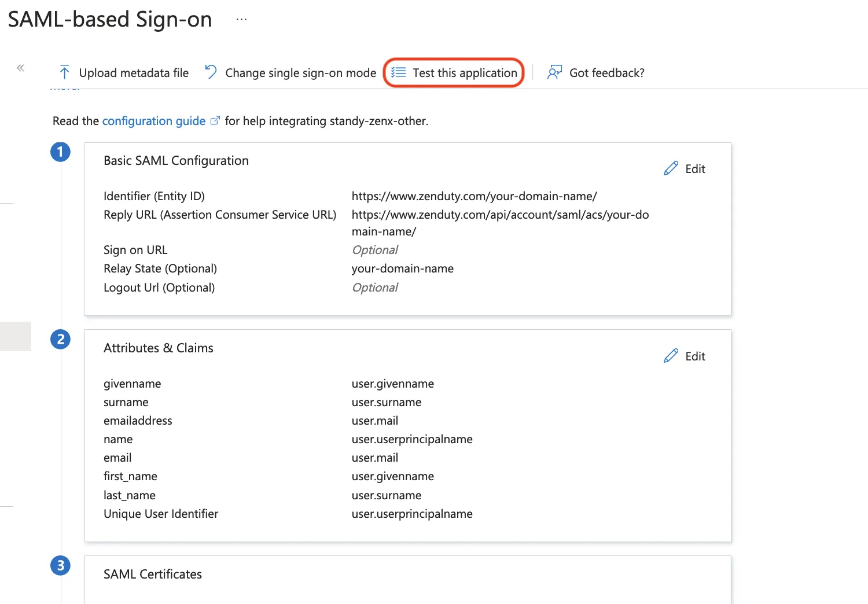Click Edit text in Basic SAML Configuration
The image size is (868, 604).
click(x=695, y=169)
